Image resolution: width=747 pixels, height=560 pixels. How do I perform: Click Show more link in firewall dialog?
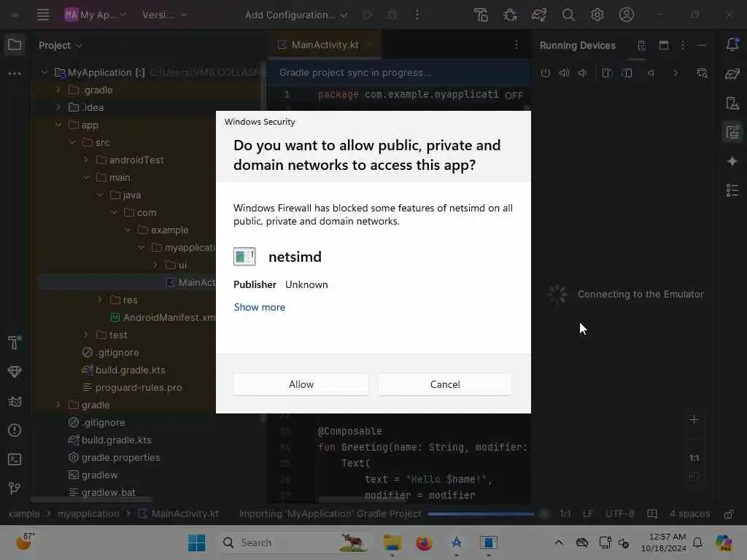coord(260,308)
